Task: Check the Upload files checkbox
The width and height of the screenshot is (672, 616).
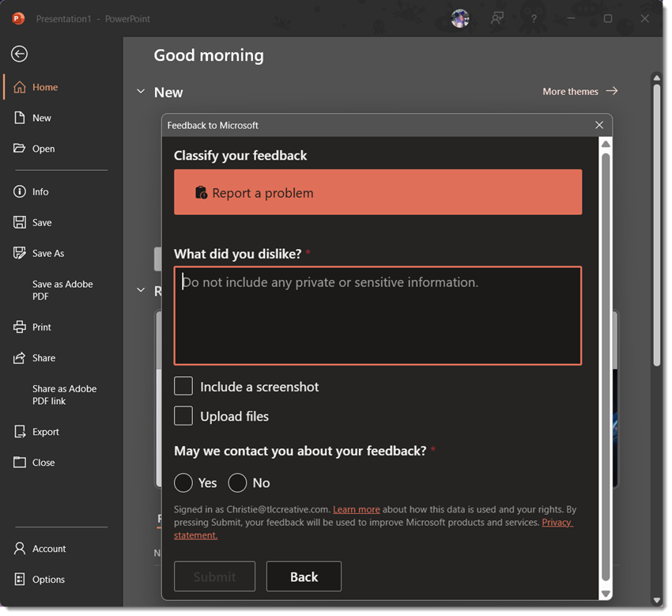Action: tap(183, 416)
